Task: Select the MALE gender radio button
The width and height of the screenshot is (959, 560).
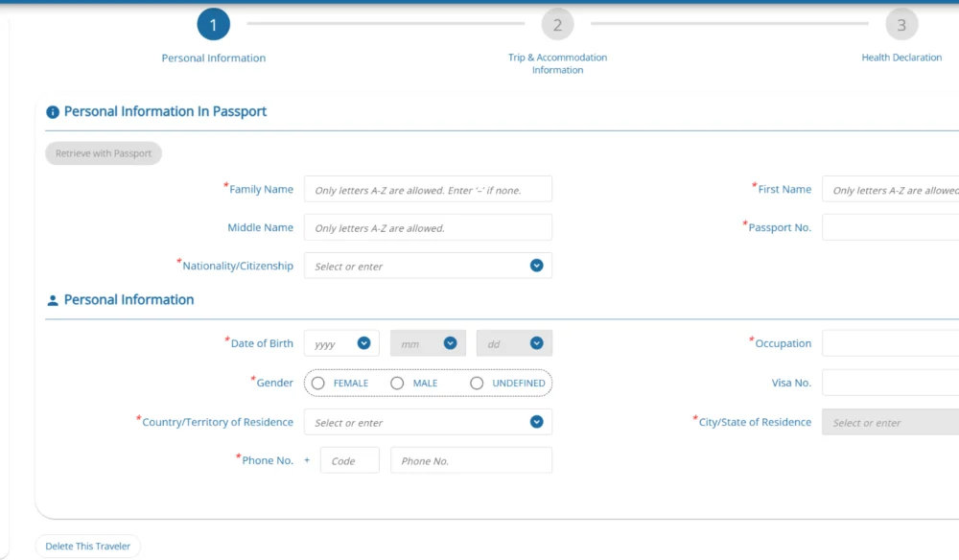Action: [x=397, y=384]
